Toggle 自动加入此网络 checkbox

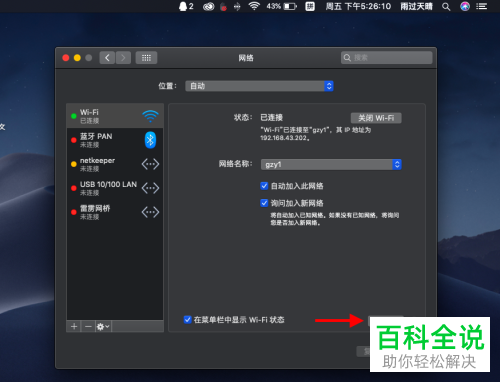[264, 186]
